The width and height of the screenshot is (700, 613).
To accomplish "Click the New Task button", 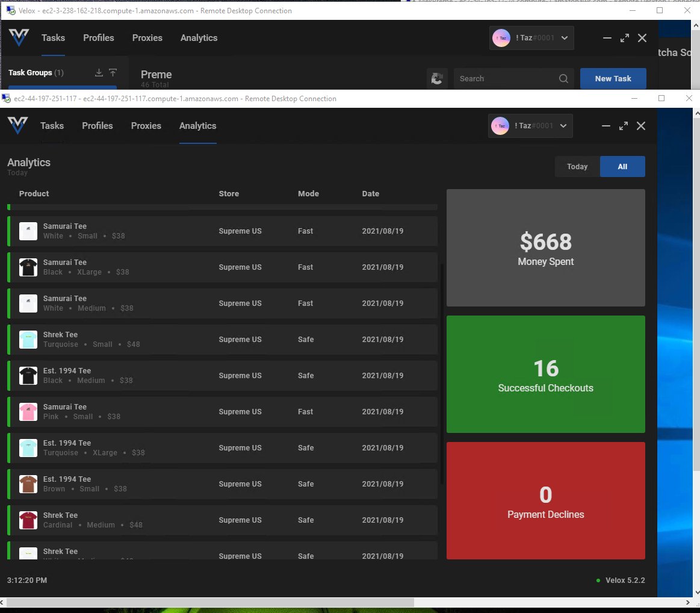I will 613,78.
